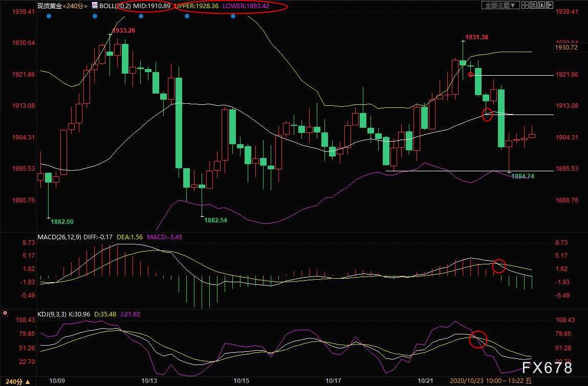Click the UPPER:1928.36 readout
Screen dimensions: 588x386
tap(196, 6)
